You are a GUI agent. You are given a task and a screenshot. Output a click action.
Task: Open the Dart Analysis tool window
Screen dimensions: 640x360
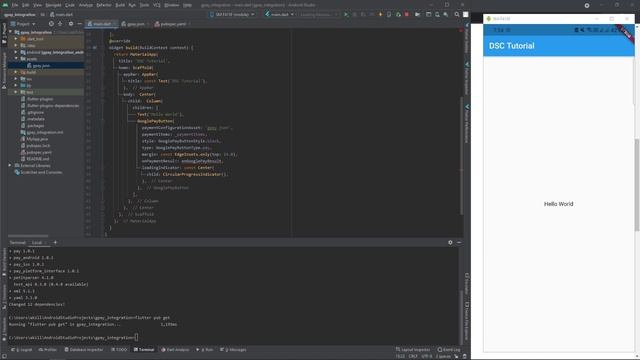(x=175, y=350)
